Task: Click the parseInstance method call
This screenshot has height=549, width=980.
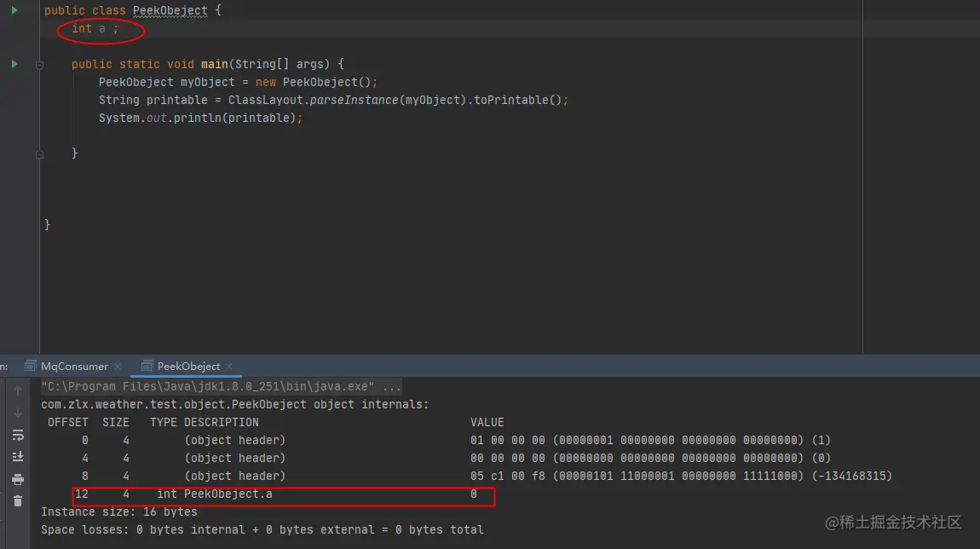Action: pyautogui.click(x=354, y=100)
